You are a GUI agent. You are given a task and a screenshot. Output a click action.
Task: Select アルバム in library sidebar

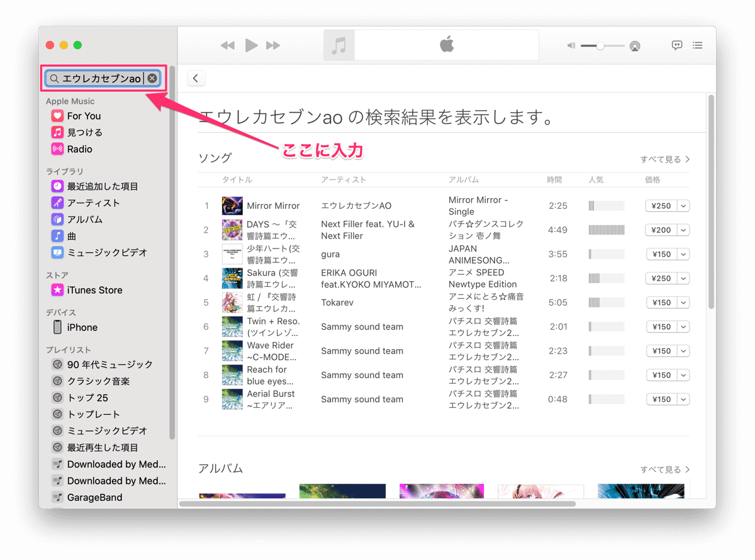click(x=84, y=220)
